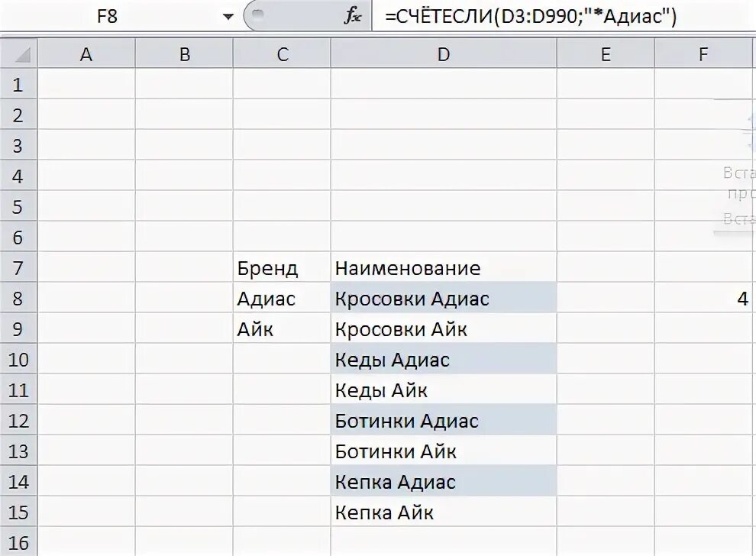Click the Select All corner triangle
The image size is (756, 556).
(x=19, y=53)
